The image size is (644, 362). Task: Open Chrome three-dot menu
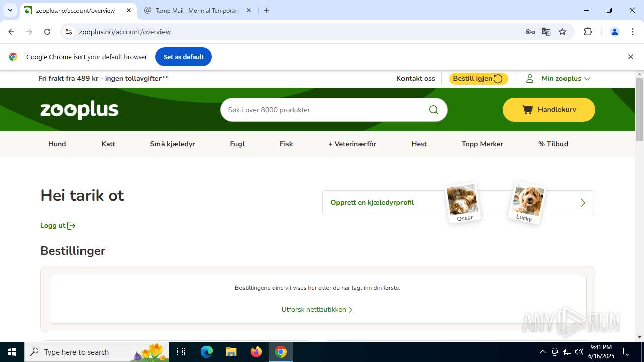[633, 32]
